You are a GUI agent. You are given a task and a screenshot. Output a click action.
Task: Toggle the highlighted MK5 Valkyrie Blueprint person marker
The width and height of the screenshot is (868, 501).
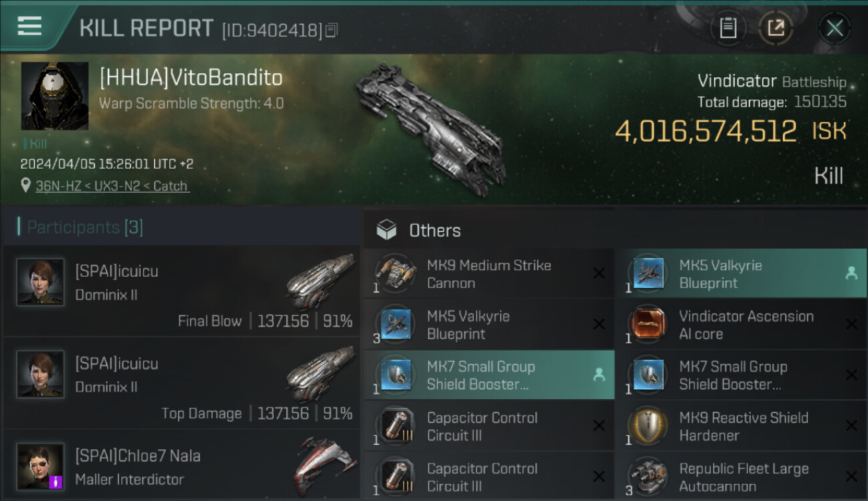[x=851, y=273]
